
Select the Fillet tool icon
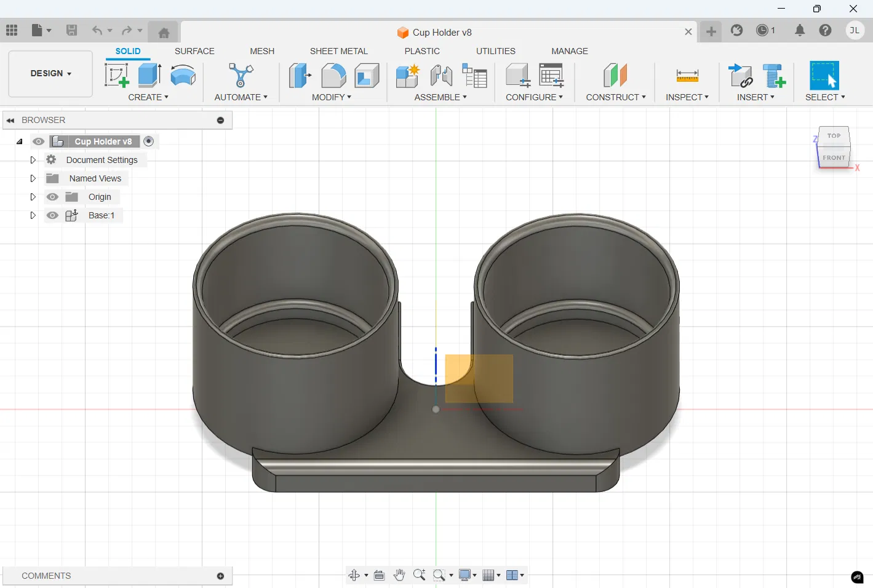pyautogui.click(x=333, y=76)
